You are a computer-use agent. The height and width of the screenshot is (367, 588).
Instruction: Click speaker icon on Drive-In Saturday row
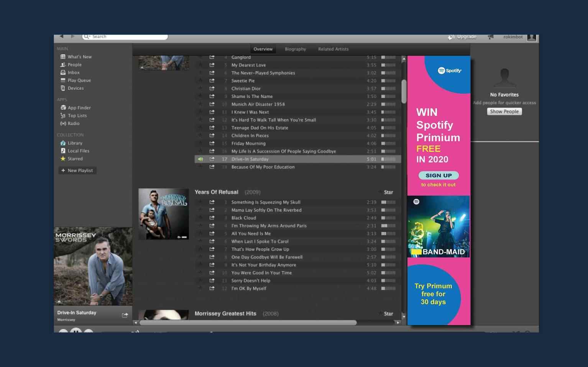point(200,159)
